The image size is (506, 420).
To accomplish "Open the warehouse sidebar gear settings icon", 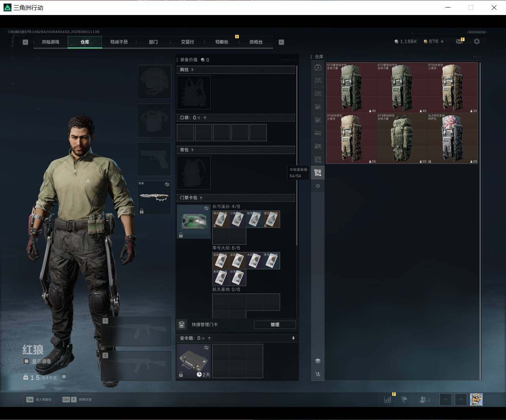I will coord(317,186).
